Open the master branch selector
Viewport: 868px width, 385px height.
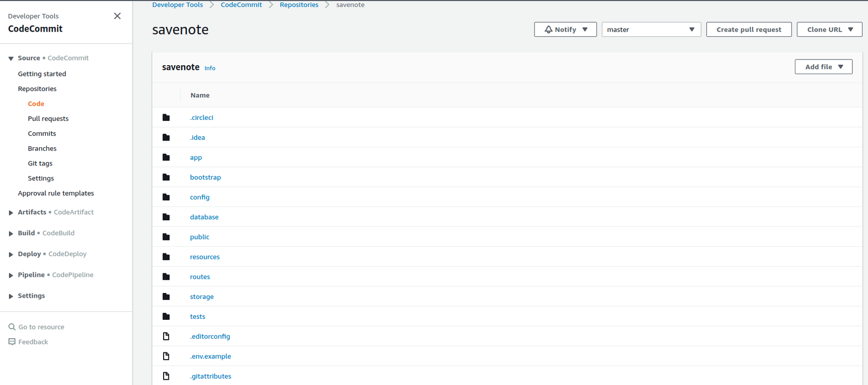click(x=651, y=29)
